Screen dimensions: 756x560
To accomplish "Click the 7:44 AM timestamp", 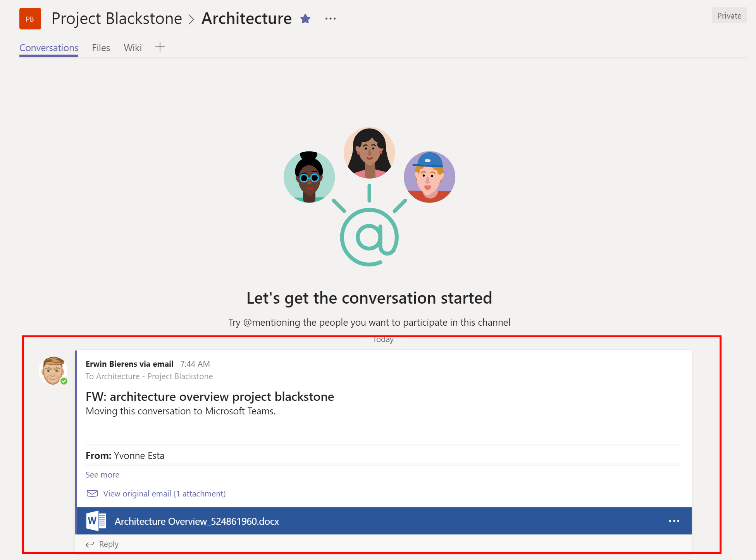I will pyautogui.click(x=195, y=364).
